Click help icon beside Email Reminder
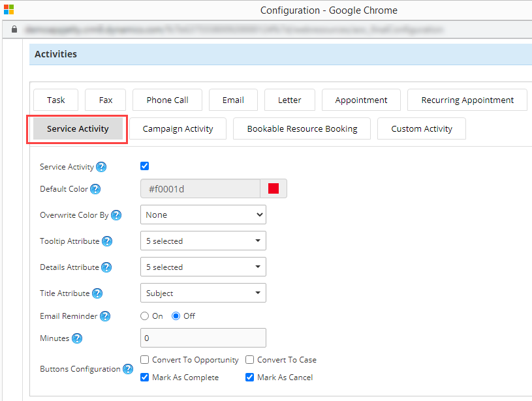Viewport: 532px width, 401px height. pos(104,316)
